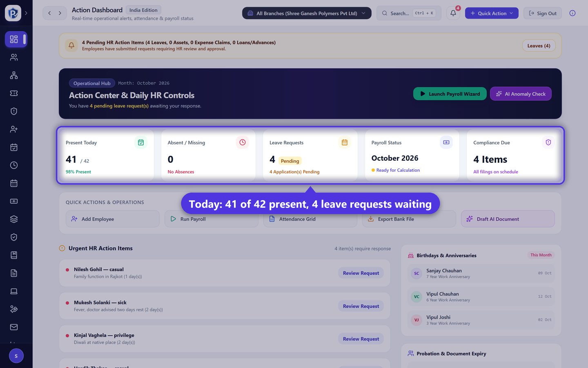This screenshot has height=368, width=588.
Task: Review Request for Nilesh Gohil casual leave
Action: (361, 273)
